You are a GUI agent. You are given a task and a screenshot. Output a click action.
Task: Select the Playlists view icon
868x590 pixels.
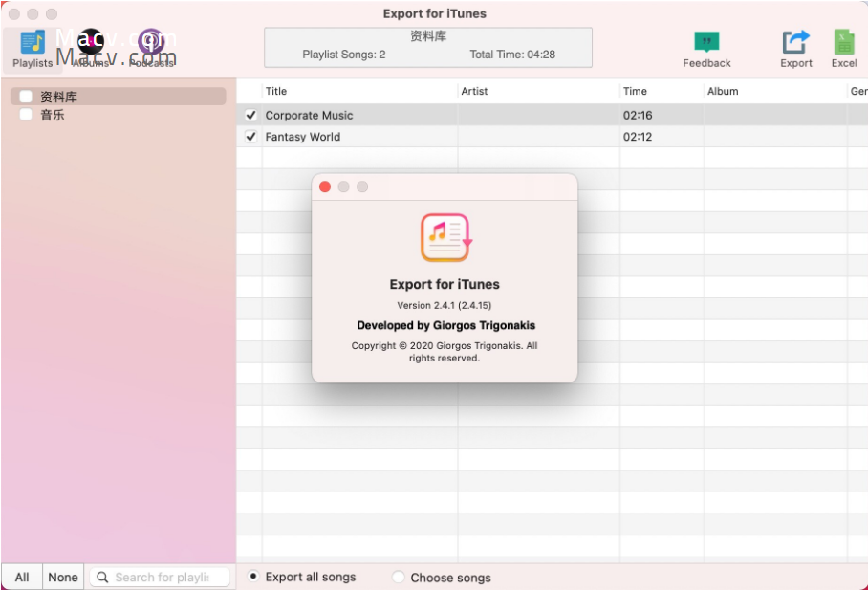tap(32, 41)
